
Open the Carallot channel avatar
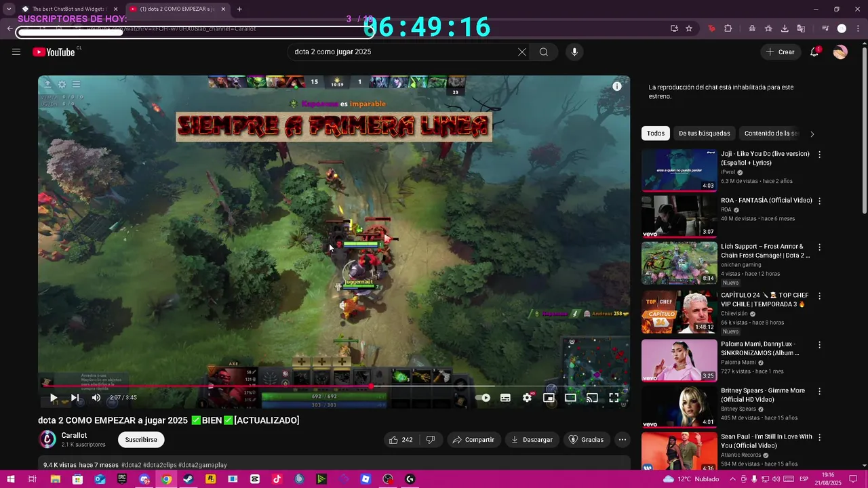pyautogui.click(x=47, y=439)
